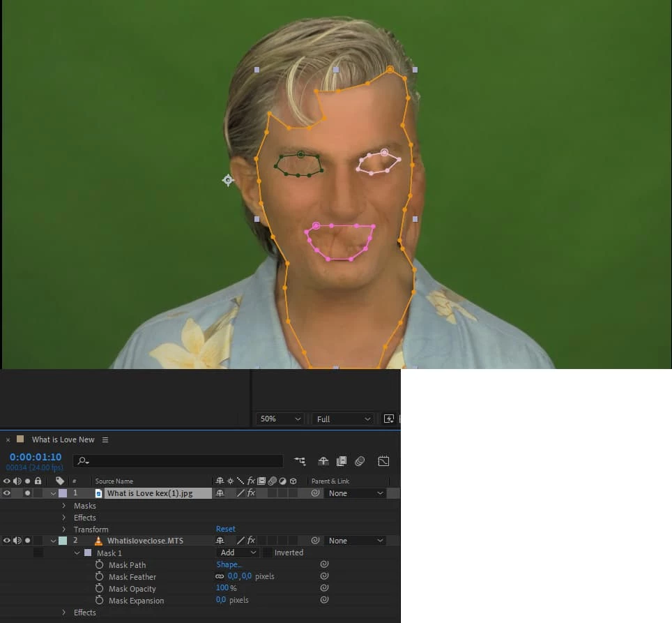672x623 pixels.
Task: Mute audio of Whatisloveclose.MTS layer
Action: (17, 540)
